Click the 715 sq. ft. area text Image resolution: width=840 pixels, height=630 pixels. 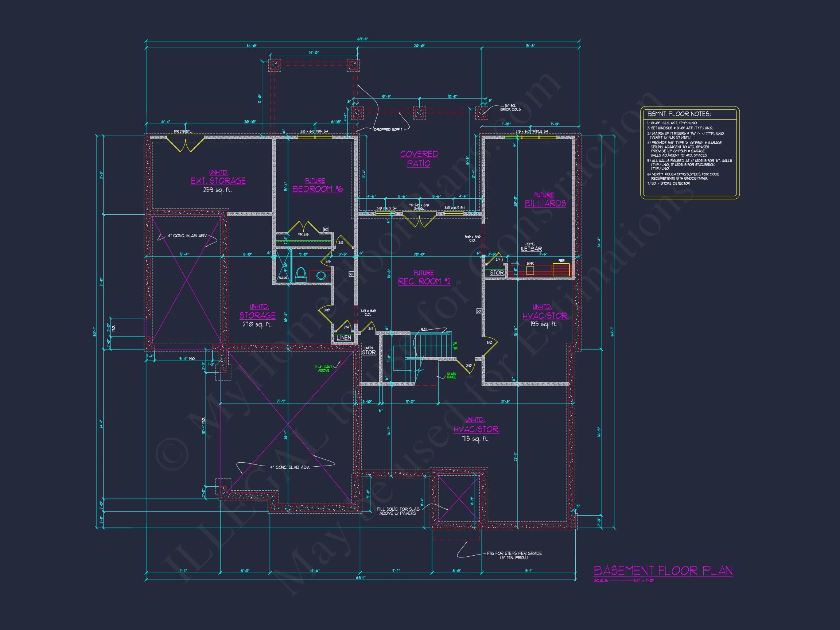point(475,439)
